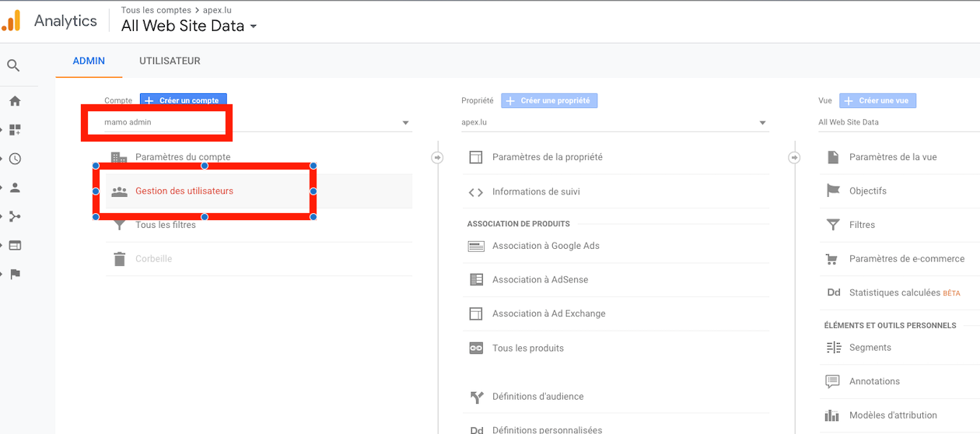Screen dimensions: 980x434
Task: Click arrow connector between Compte and Propriété
Action: click(437, 158)
